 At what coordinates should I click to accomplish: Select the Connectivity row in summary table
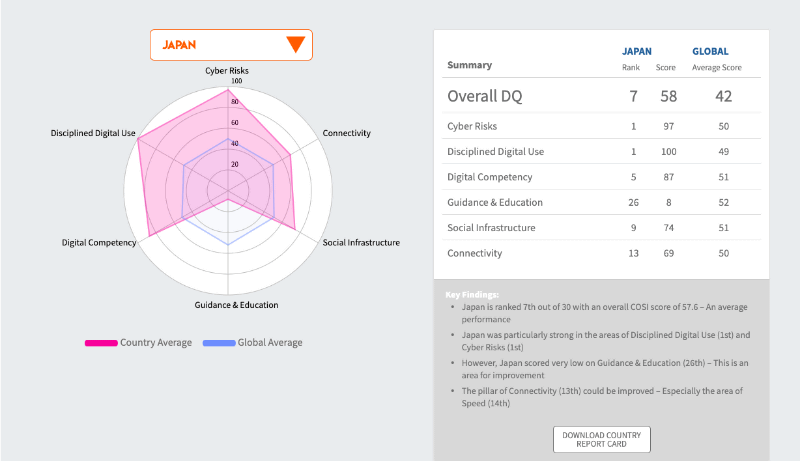pyautogui.click(x=601, y=253)
